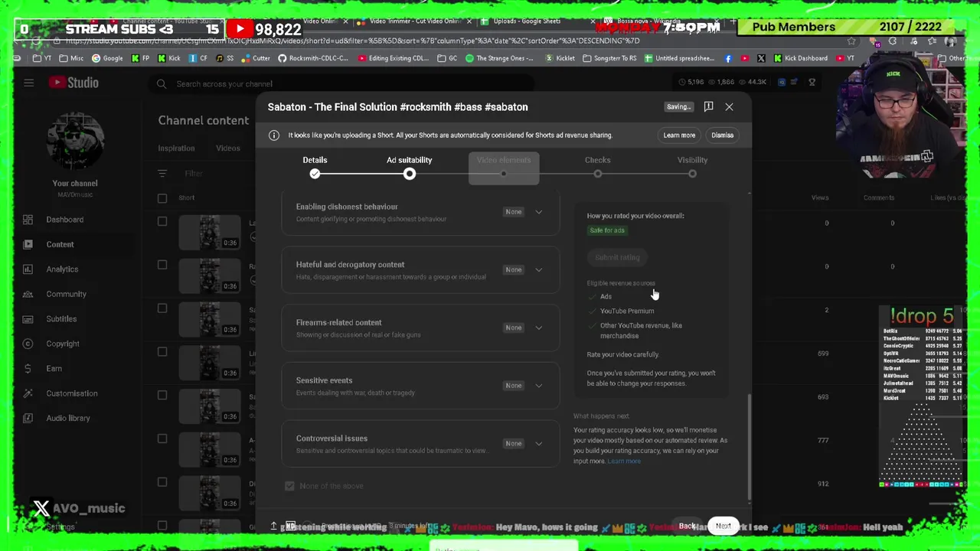Image resolution: width=980 pixels, height=551 pixels.
Task: Click the Filter input field
Action: coord(193,174)
